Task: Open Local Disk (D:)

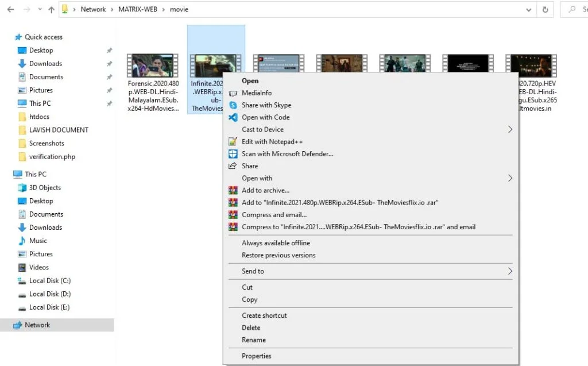Action: pos(49,294)
